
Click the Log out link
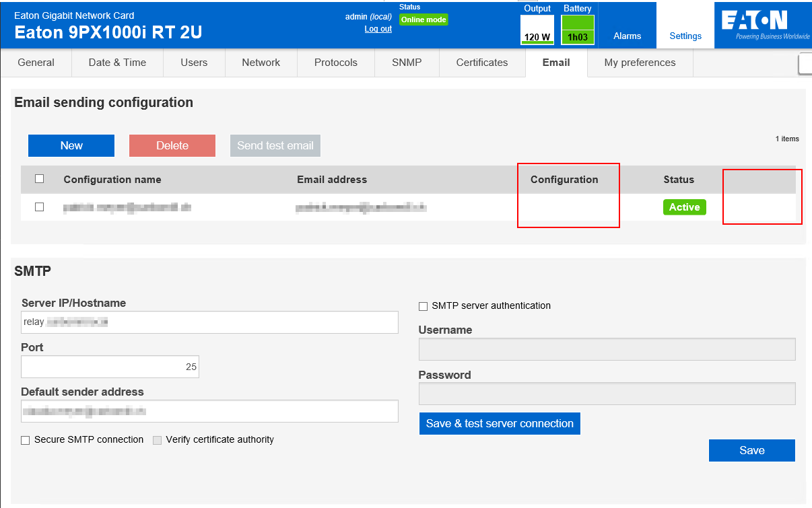[x=378, y=29]
